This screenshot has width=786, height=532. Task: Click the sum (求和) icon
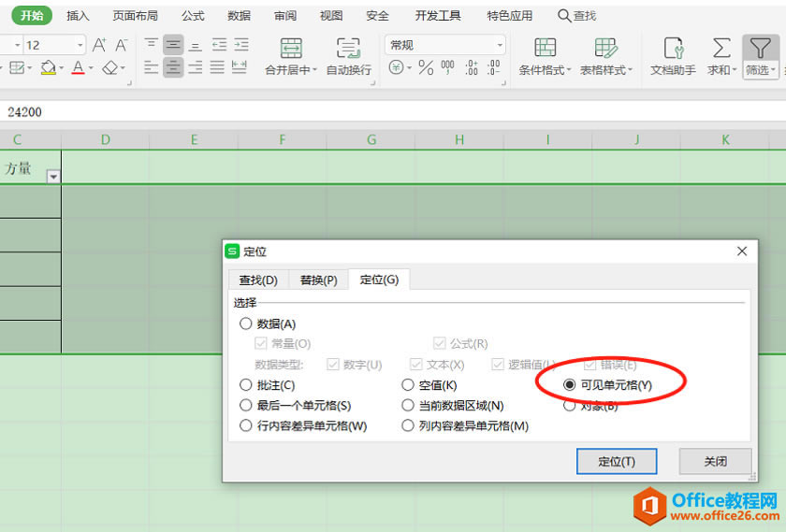[721, 48]
